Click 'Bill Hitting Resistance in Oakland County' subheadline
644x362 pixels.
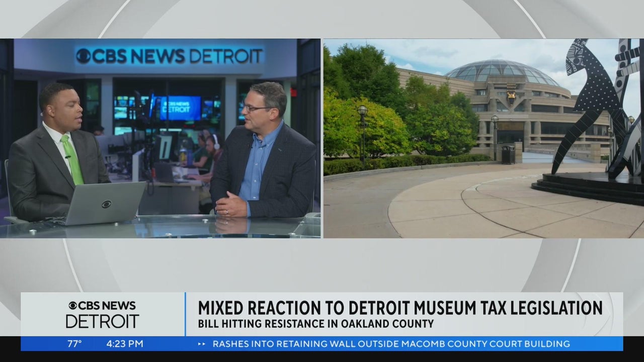315,324
